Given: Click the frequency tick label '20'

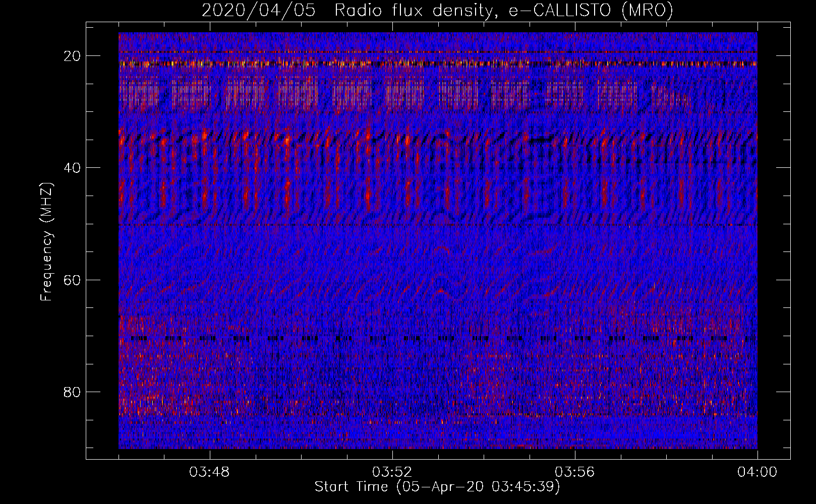Looking at the screenshot, I should tap(73, 55).
